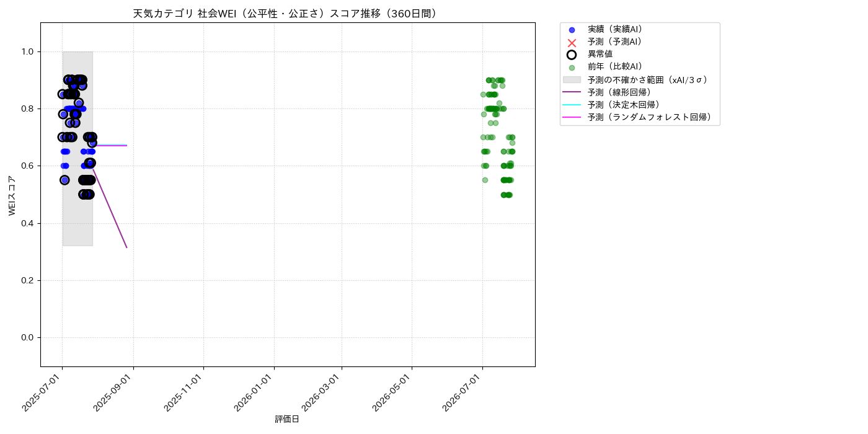
Task: Click the 2025-11-01 x-axis tick label
Action: pos(184,393)
